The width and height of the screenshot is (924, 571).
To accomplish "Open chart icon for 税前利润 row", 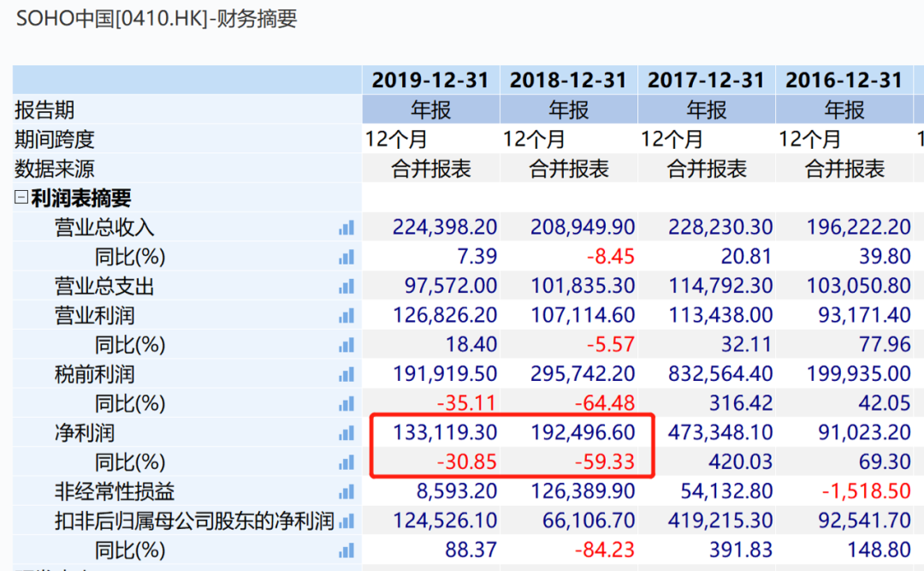I will 346,375.
